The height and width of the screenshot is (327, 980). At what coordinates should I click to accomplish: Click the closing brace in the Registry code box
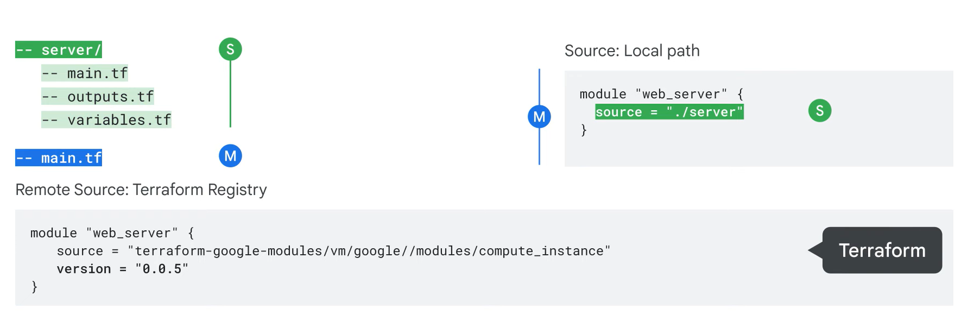click(x=34, y=287)
